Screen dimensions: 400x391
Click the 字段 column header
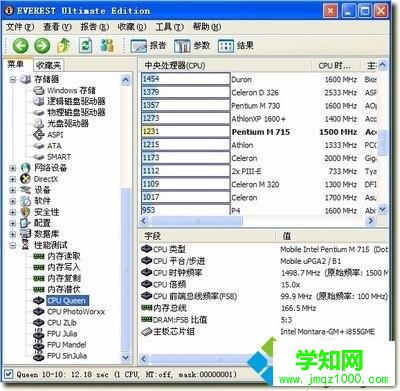click(x=207, y=236)
